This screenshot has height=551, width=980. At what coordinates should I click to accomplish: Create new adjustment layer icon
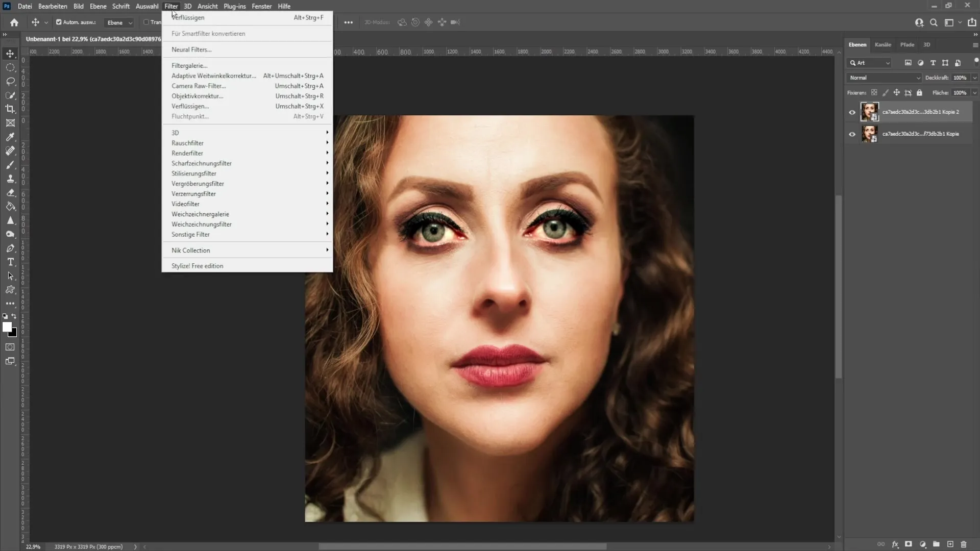922,544
